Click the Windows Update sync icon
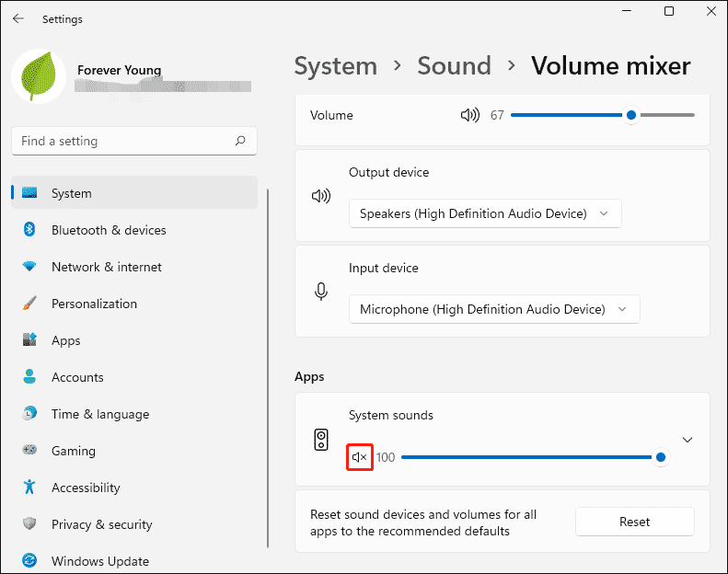This screenshot has height=574, width=728. 29,560
